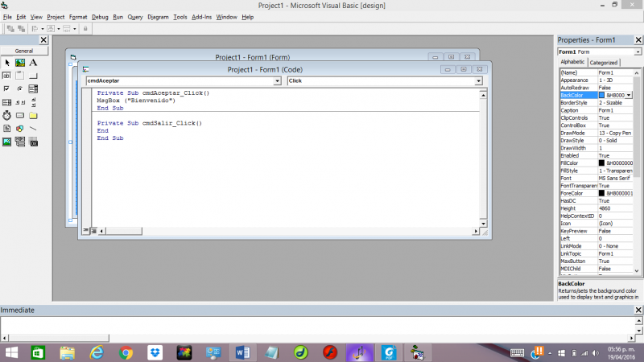Viewport: 644px width, 362px height.
Task: Click the FillColor black color swatch
Action: [601, 163]
